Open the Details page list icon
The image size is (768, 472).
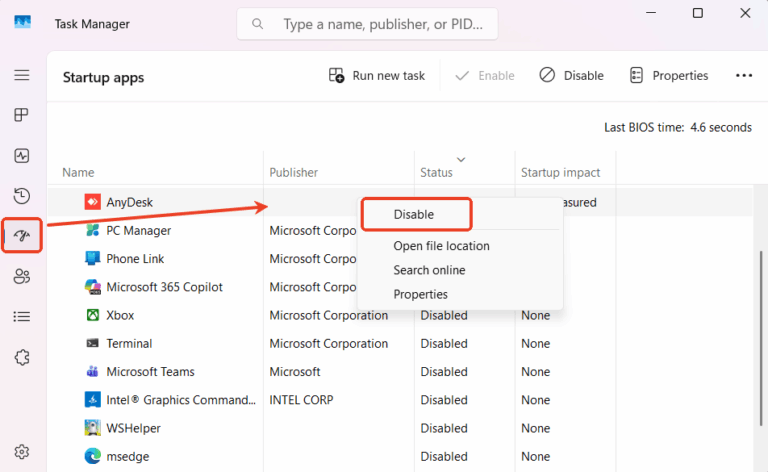click(x=22, y=316)
